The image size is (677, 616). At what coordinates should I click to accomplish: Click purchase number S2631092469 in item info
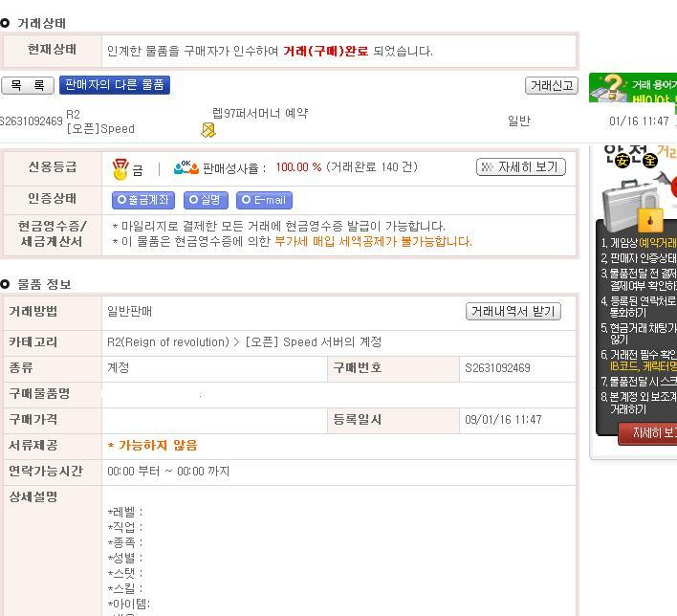(497, 368)
